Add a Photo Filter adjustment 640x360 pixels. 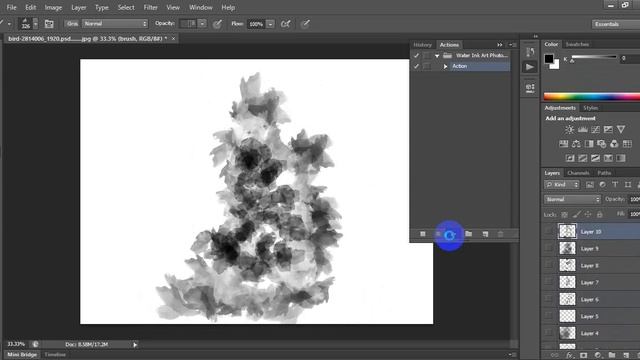click(602, 144)
